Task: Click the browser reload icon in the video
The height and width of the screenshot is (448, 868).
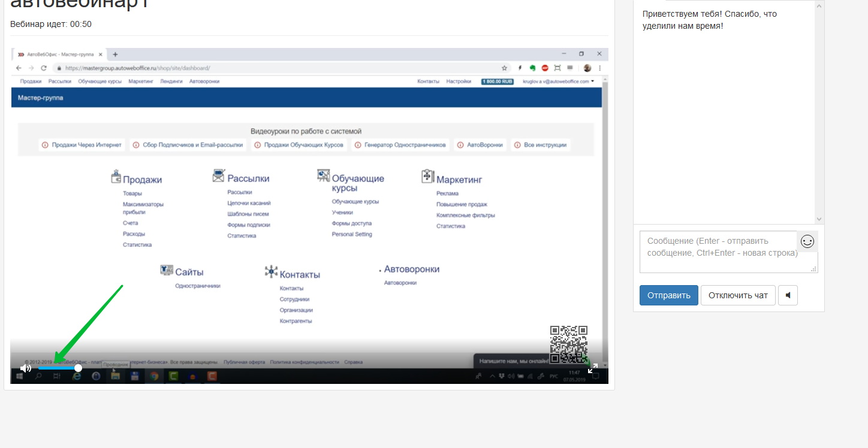Action: 44,68
